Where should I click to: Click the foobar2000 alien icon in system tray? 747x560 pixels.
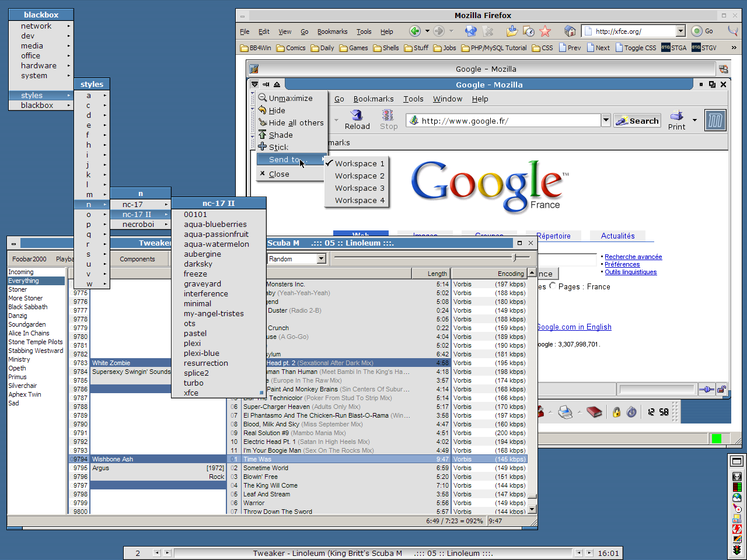point(737,477)
